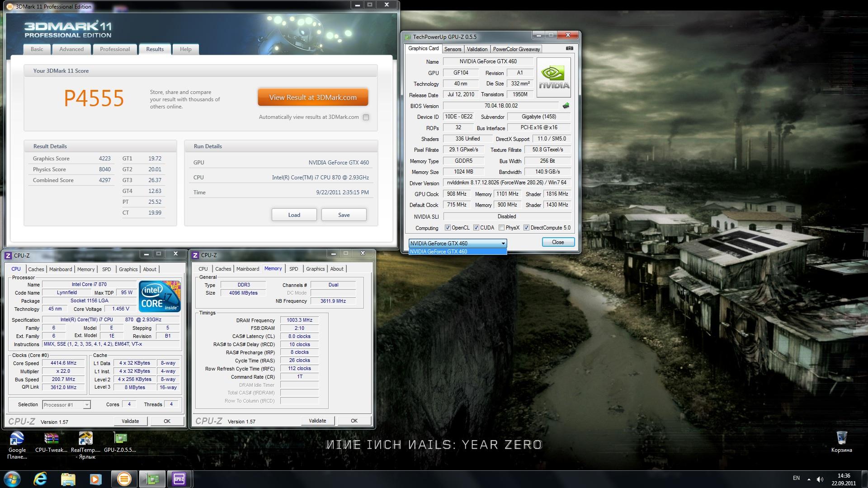Open the Google Earth desktop shortcut

tap(17, 446)
